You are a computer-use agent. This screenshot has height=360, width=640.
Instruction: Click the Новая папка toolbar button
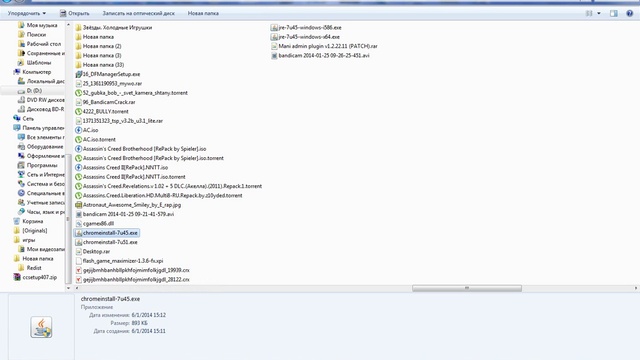pyautogui.click(x=203, y=13)
